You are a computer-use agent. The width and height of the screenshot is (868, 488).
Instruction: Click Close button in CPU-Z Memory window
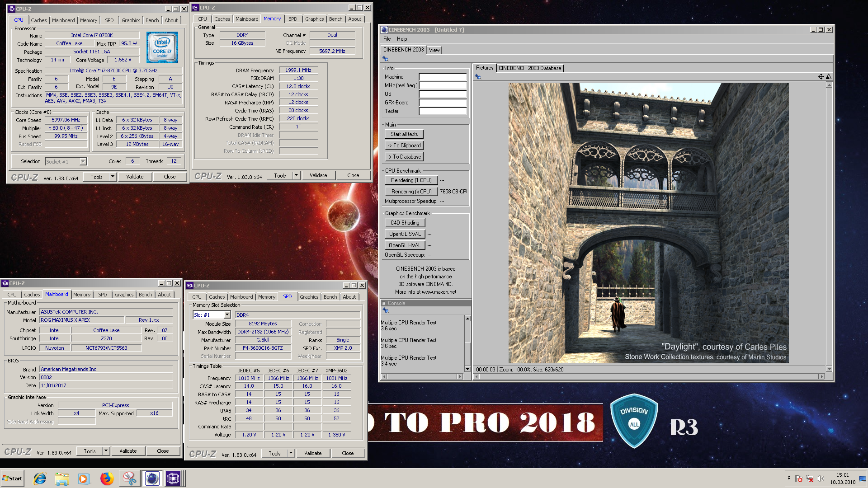[x=353, y=175]
